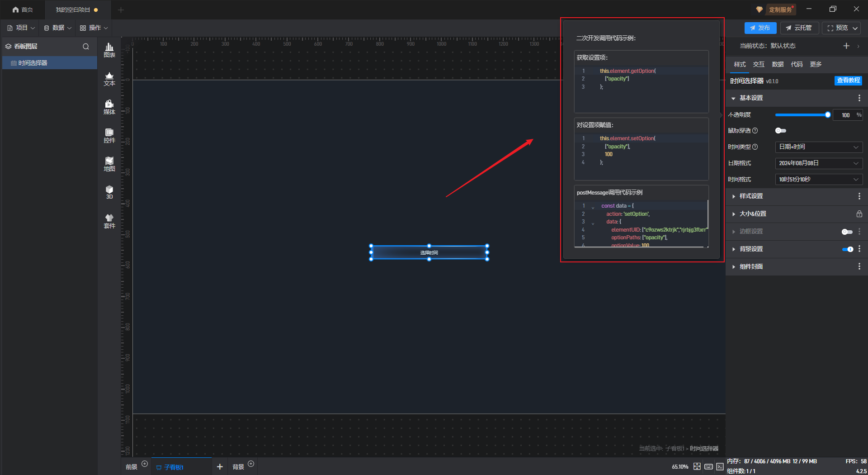Viewport: 868px width, 475px height.
Task: Click the 不透明度 opacity slider handle
Action: coord(827,115)
